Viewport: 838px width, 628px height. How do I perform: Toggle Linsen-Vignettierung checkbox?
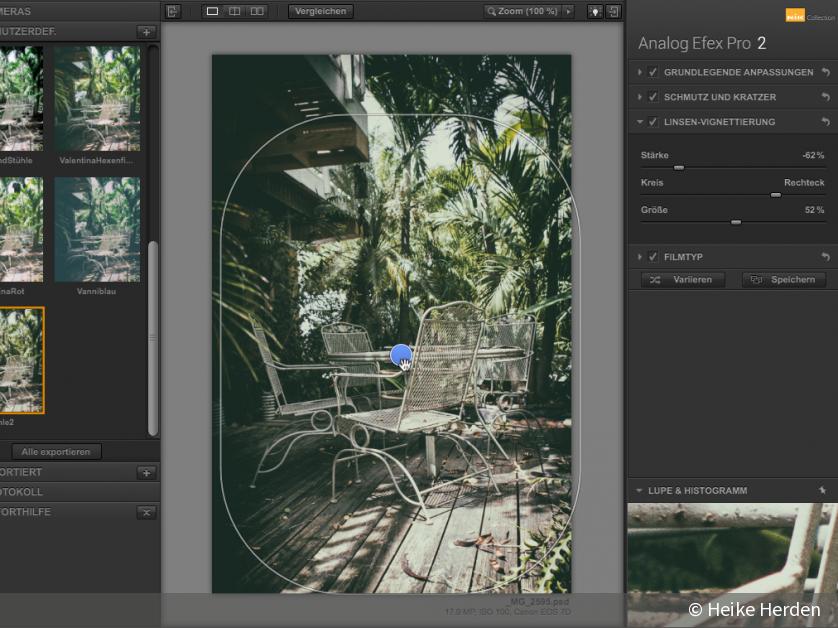click(x=653, y=122)
